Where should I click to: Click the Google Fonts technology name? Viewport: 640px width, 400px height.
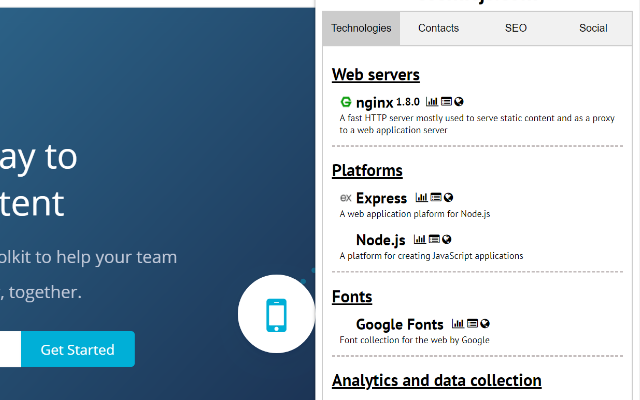[399, 324]
